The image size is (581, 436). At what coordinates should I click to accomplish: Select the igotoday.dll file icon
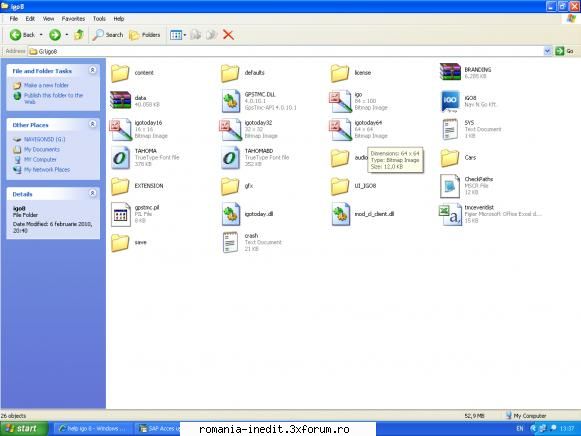coord(231,214)
